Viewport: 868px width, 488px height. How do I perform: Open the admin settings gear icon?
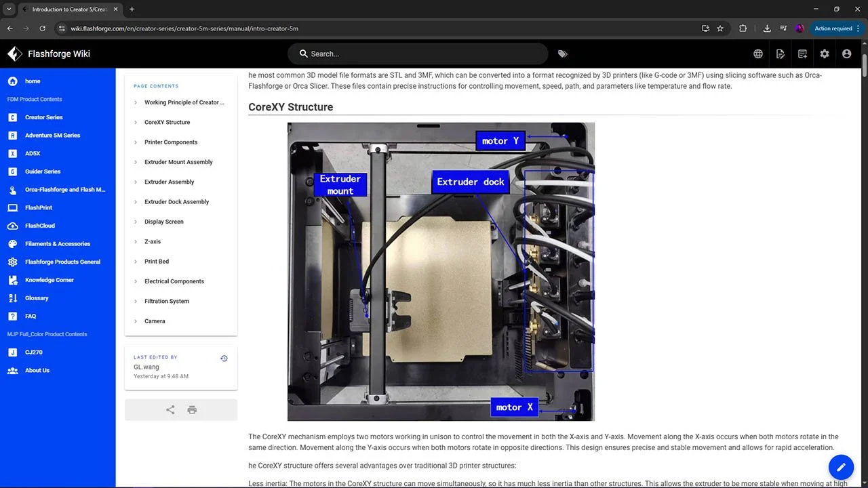pos(825,54)
